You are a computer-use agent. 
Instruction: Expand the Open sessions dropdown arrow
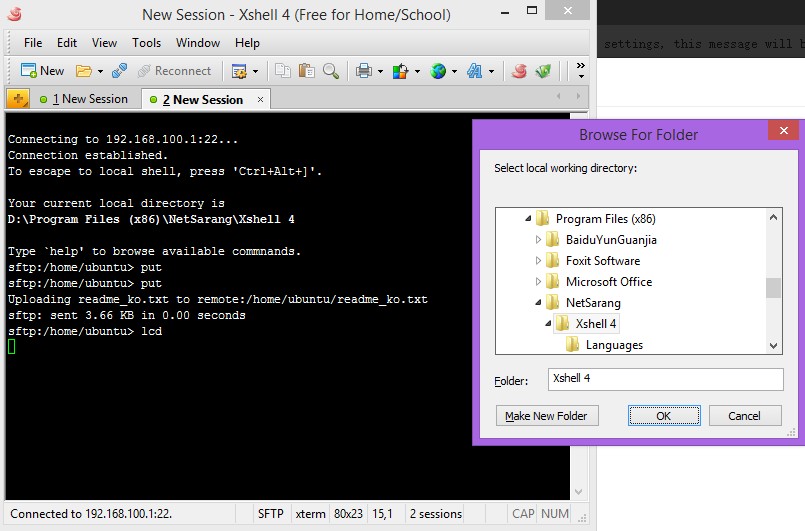point(100,71)
